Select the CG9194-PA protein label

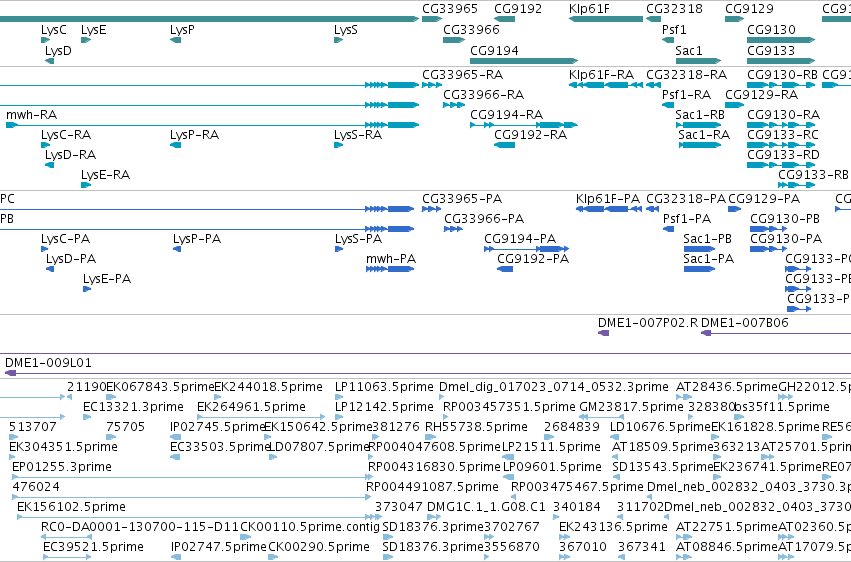(x=520, y=239)
